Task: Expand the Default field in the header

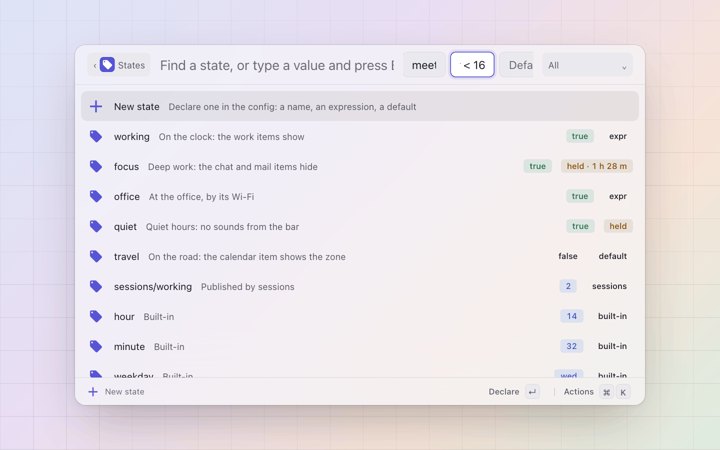Action: click(x=517, y=65)
